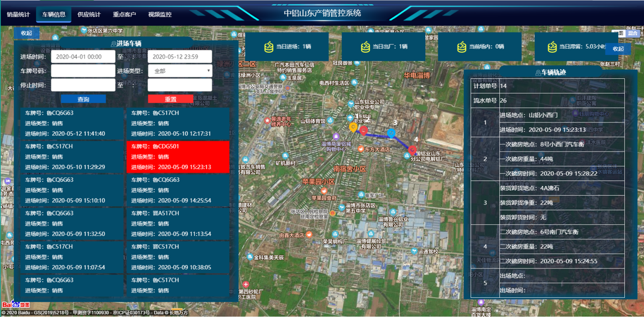
Task: Click the 停止时间 start input box
Action: 83,85
